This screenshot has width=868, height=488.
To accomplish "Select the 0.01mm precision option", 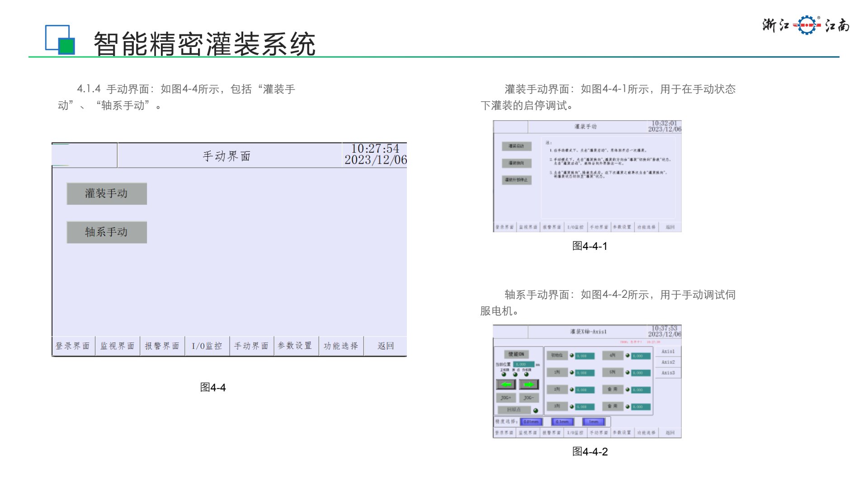I will tap(531, 422).
